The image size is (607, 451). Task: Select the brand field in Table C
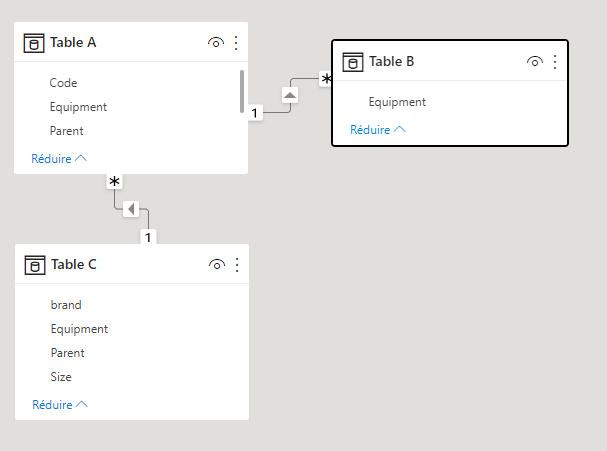[66, 305]
